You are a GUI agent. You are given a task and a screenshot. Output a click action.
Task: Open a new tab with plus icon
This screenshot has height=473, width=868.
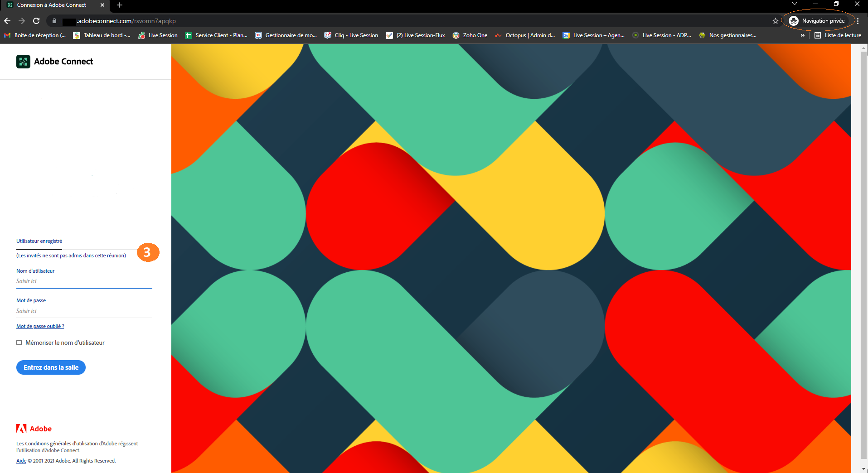(x=120, y=5)
